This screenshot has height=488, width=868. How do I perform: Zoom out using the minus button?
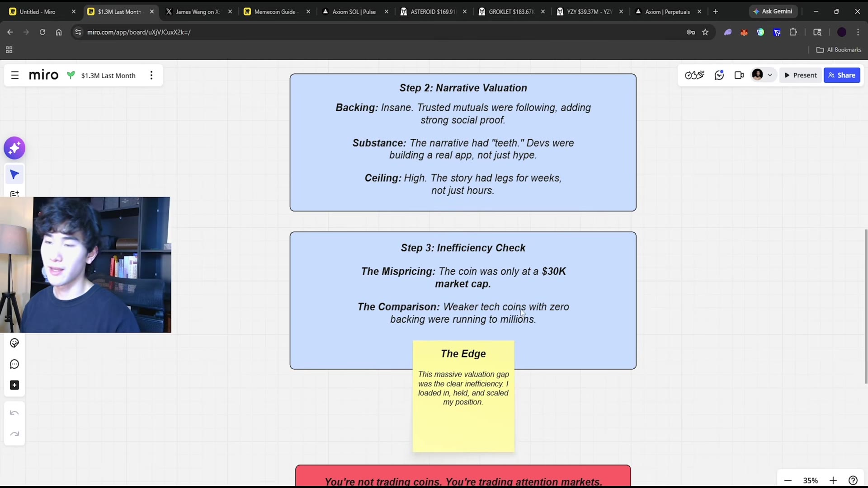click(788, 480)
